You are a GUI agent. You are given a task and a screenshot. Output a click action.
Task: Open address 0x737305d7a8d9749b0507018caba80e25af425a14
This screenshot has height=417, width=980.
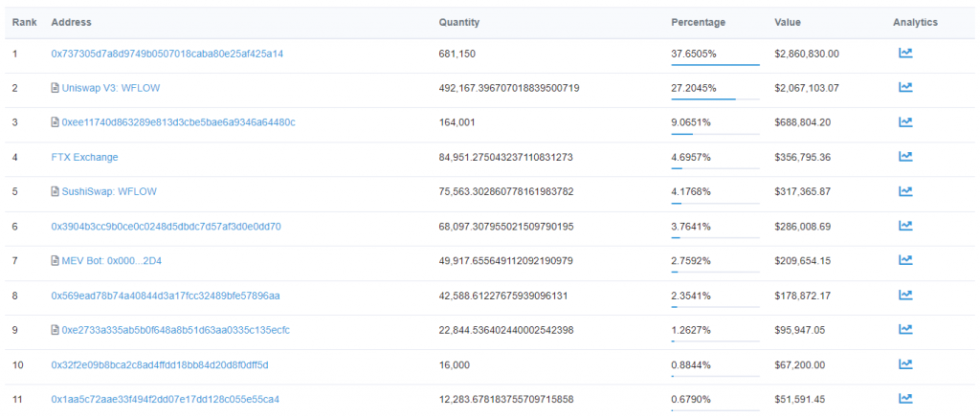tap(167, 54)
